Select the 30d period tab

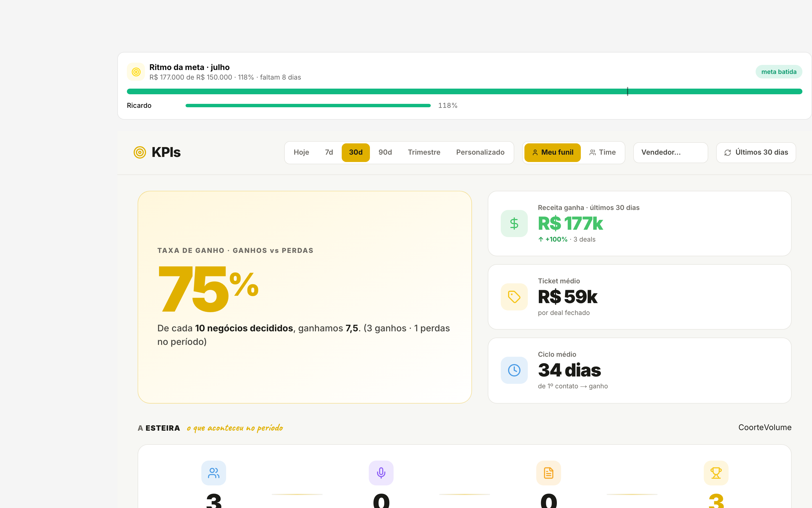coord(356,152)
